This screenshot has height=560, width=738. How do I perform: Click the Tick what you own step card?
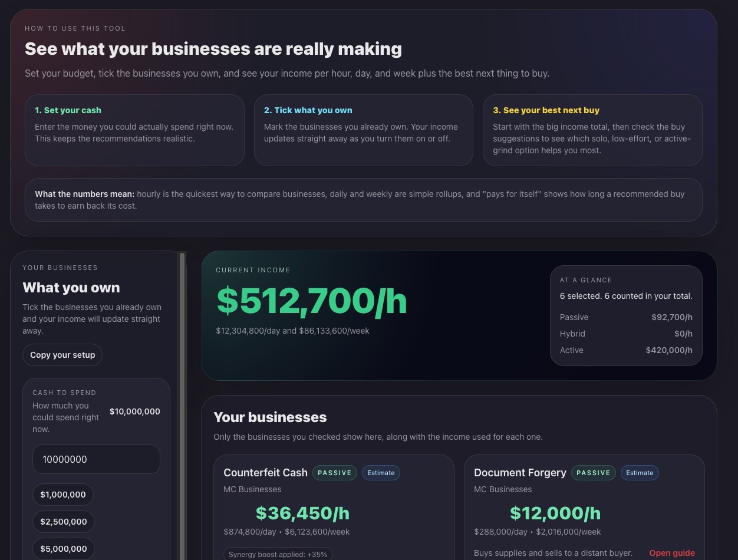click(364, 130)
